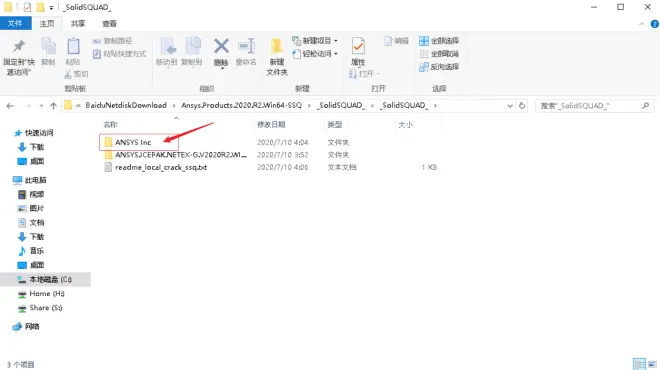Click Invert selection in ribbon
Image resolution: width=660 pixels, height=370 pixels.
pyautogui.click(x=439, y=67)
